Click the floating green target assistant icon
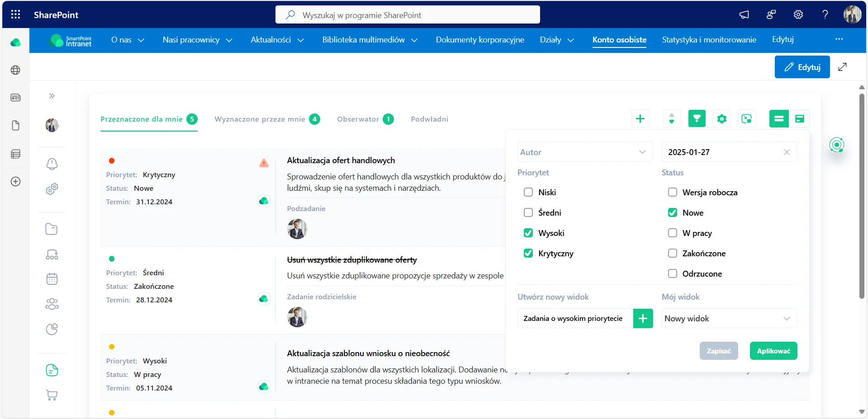This screenshot has width=868, height=419. 837,145
